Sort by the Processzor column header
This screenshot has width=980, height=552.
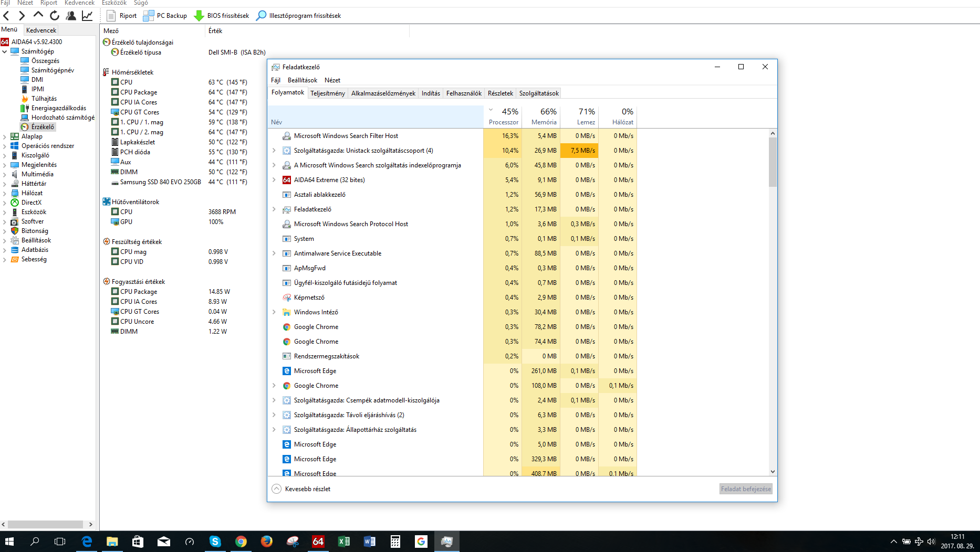tap(503, 116)
